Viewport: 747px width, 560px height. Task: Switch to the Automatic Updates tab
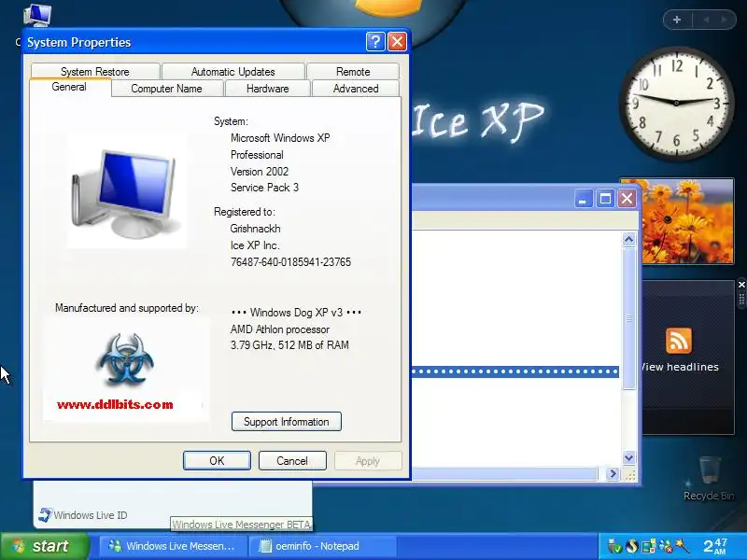pos(233,72)
